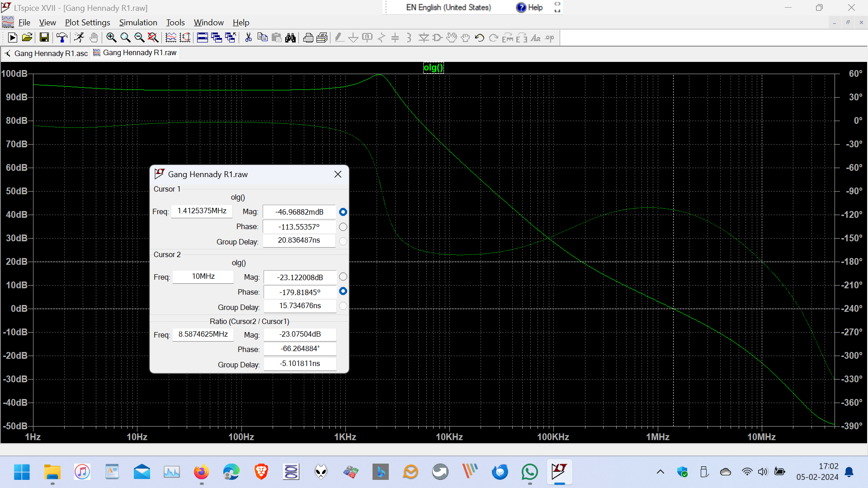The height and width of the screenshot is (488, 868).
Task: Click the Print icon
Action: coord(322,38)
